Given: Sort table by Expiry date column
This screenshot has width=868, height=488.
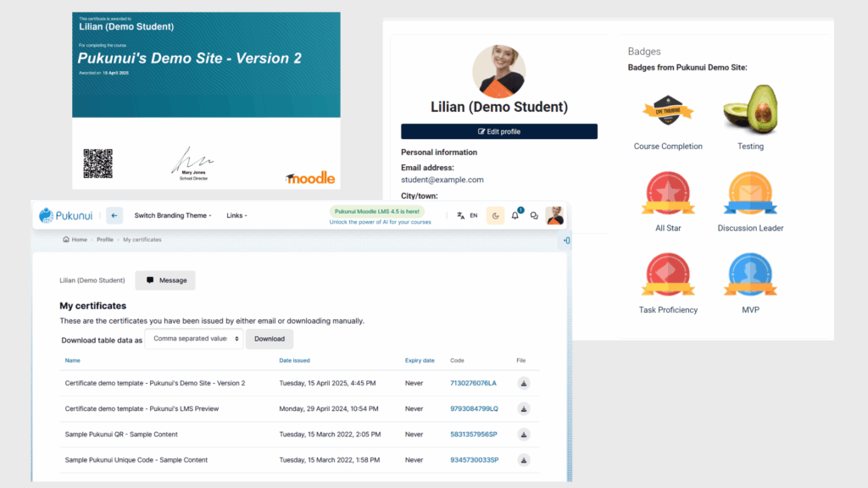Looking at the screenshot, I should [x=420, y=360].
